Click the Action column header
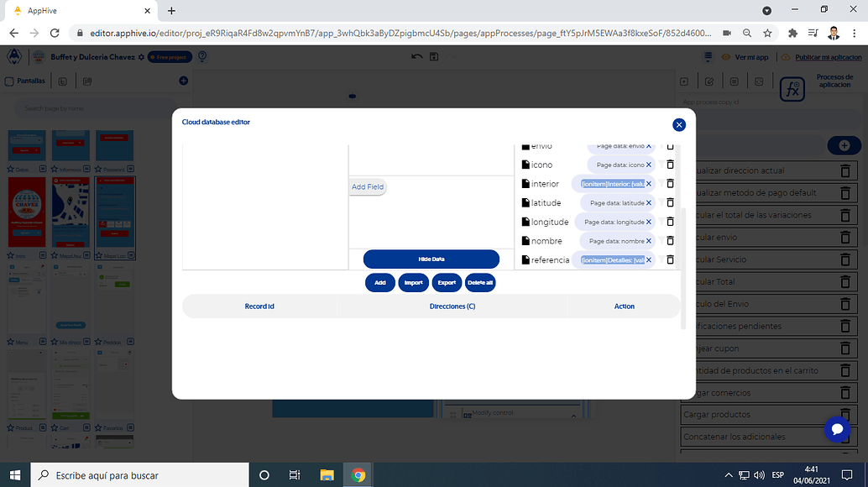Screen dimensions: 868x487 (624, 306)
